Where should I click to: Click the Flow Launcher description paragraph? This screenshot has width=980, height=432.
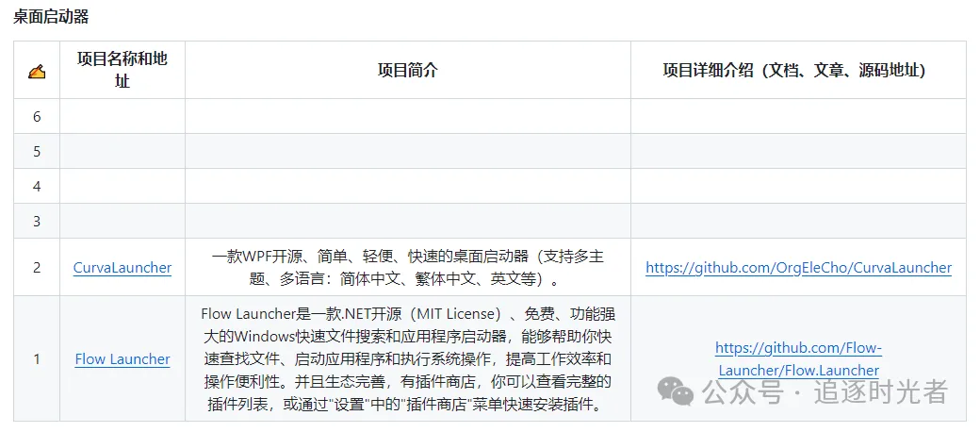408,358
